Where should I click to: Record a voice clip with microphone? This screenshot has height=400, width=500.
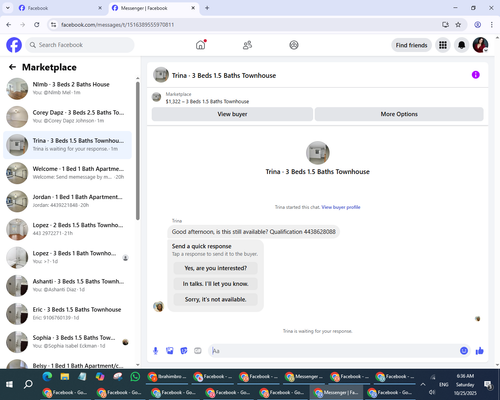(x=155, y=351)
